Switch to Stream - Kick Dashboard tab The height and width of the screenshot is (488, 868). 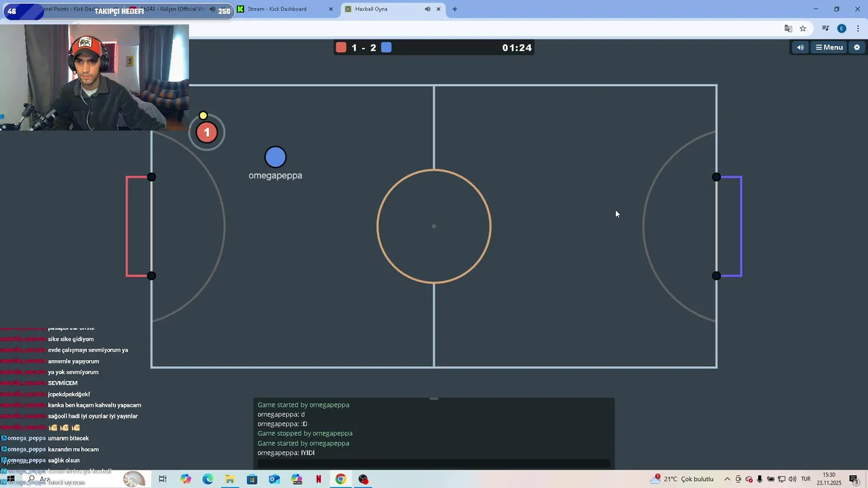(284, 9)
